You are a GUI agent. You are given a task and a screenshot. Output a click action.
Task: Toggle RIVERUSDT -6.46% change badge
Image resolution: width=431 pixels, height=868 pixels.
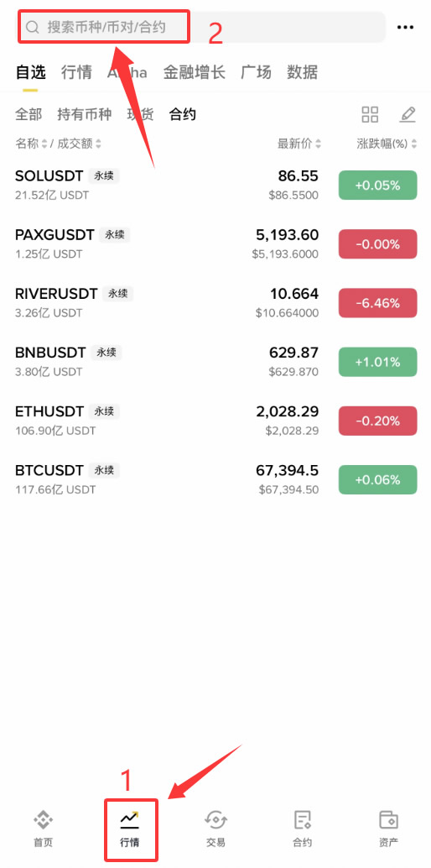pos(377,303)
